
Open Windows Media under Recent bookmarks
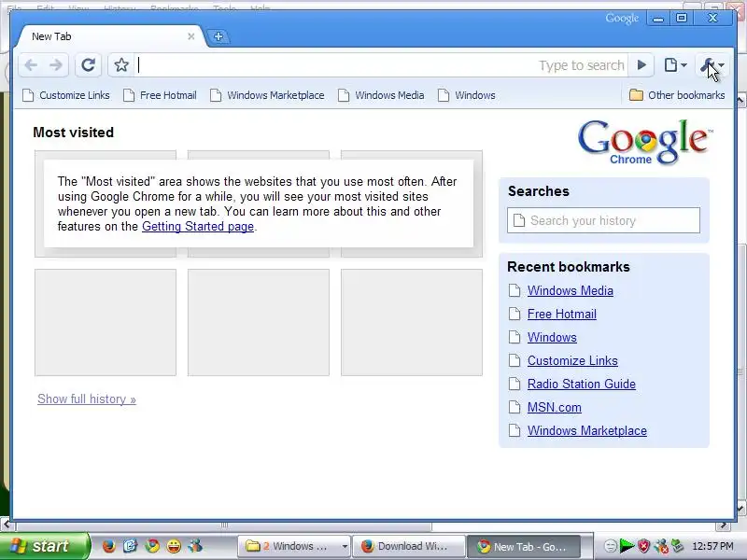coord(571,290)
